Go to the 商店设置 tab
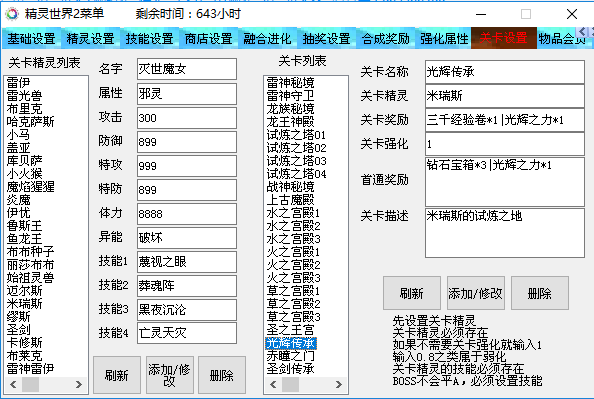This screenshot has width=594, height=399. coord(208,38)
